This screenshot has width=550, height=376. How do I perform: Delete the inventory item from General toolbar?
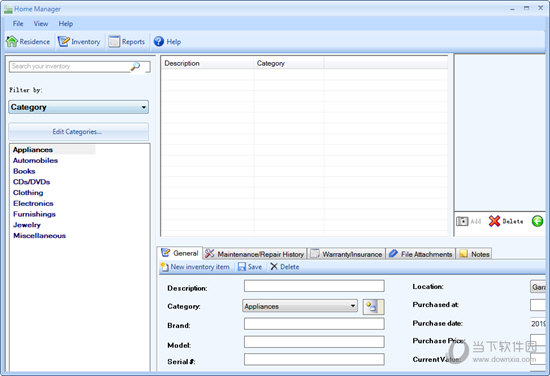[x=284, y=267]
